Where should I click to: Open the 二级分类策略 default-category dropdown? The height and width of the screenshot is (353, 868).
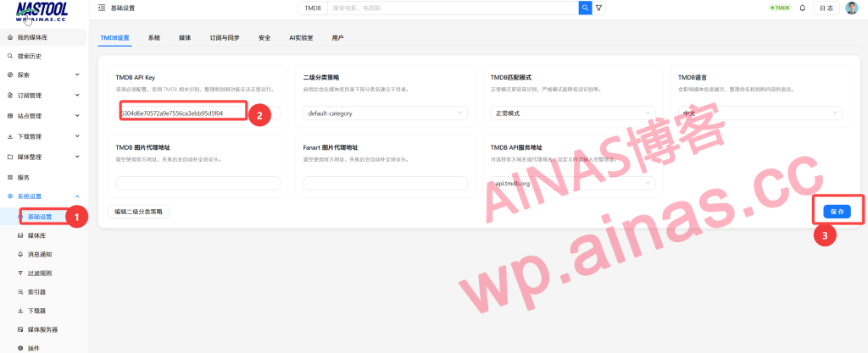[386, 113]
